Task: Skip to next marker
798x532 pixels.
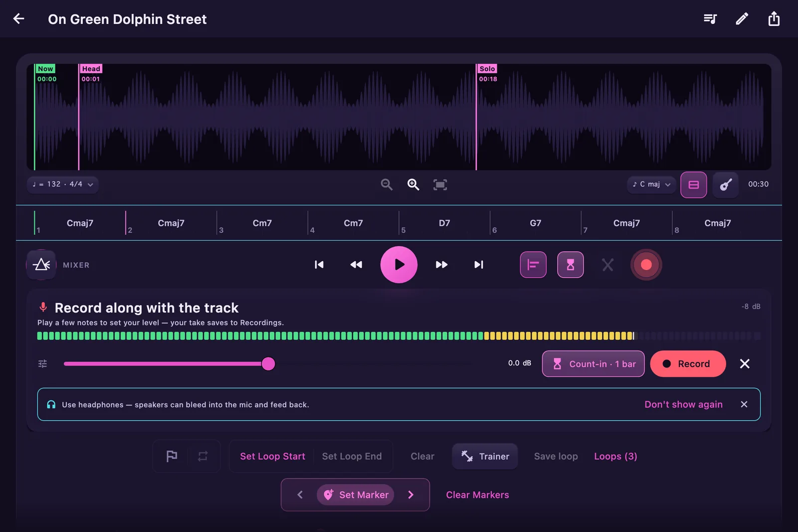Action: point(479,265)
